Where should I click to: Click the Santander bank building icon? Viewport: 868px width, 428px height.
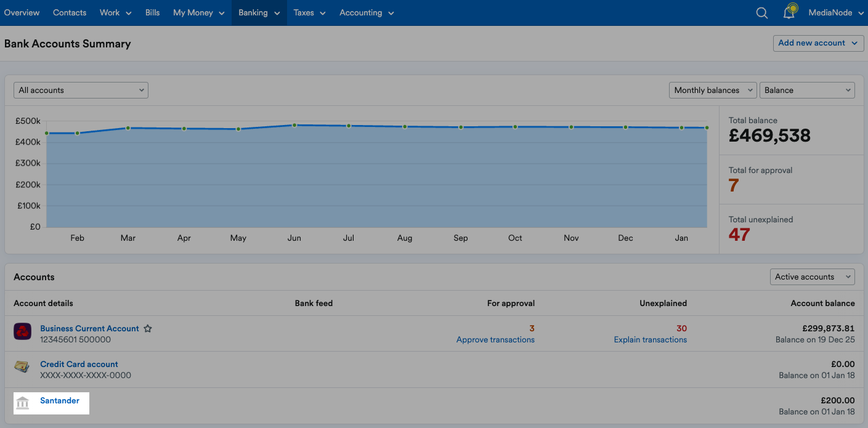coord(23,403)
